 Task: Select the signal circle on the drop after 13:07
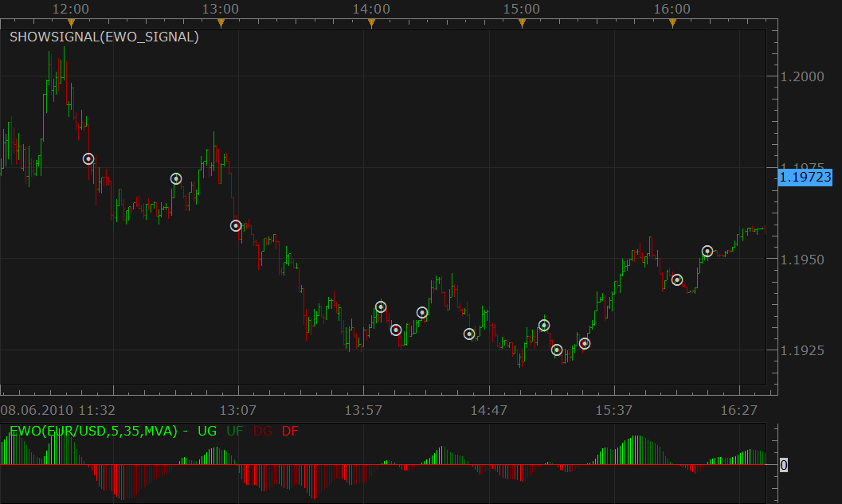[236, 226]
